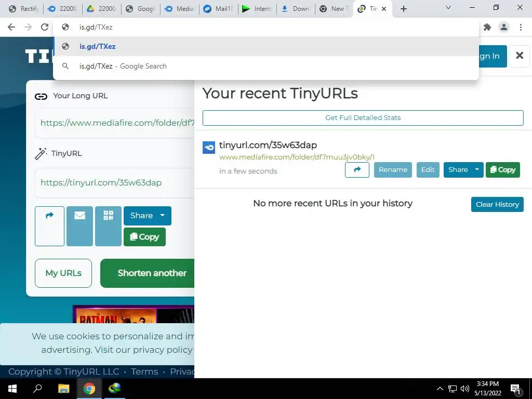
Task: Switch to the Google Drive 22000 tab
Action: (101, 9)
